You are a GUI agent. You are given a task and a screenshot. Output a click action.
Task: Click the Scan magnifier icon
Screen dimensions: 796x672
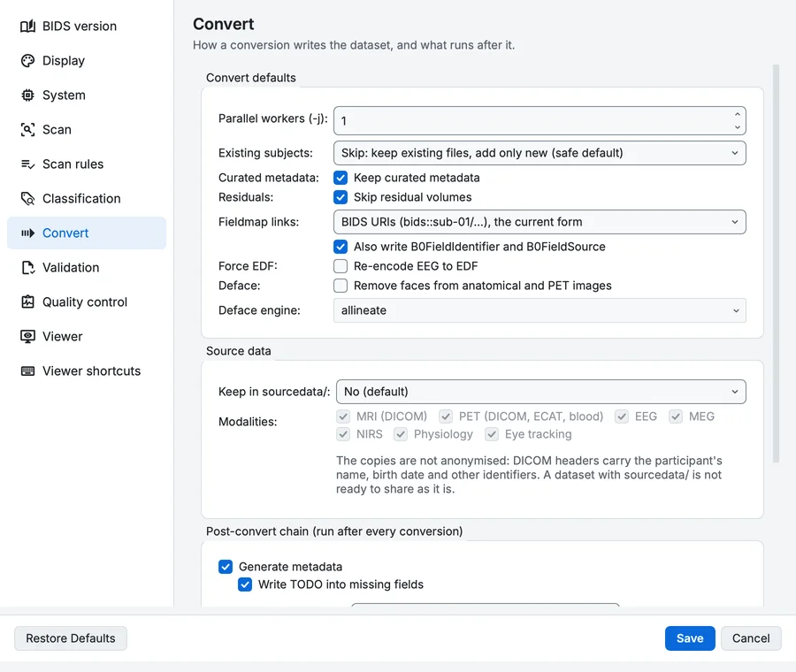28,129
